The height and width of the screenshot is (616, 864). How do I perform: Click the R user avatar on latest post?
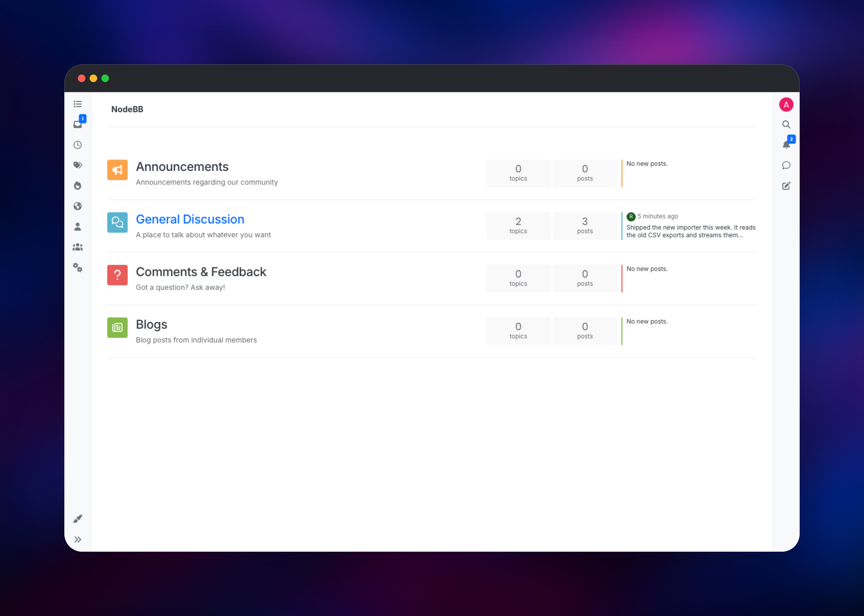631,216
